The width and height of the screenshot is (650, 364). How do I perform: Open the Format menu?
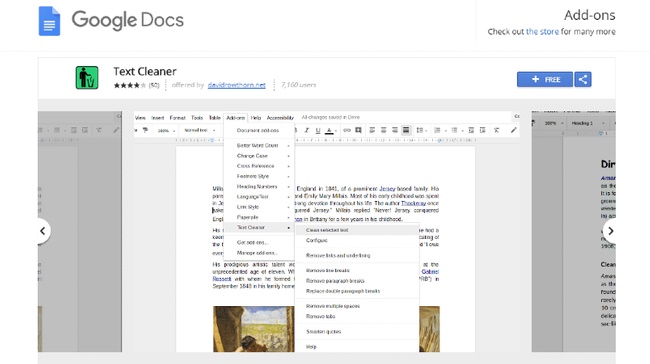[x=177, y=118]
